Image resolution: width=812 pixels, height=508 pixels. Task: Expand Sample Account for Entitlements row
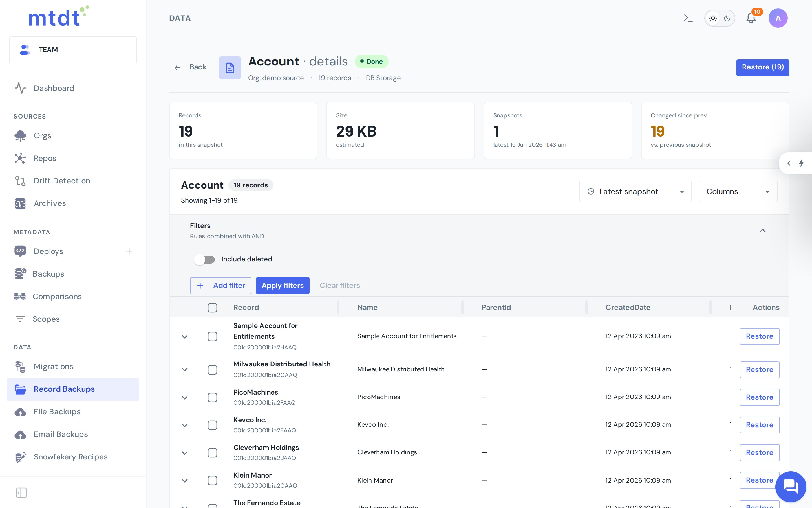pyautogui.click(x=185, y=337)
